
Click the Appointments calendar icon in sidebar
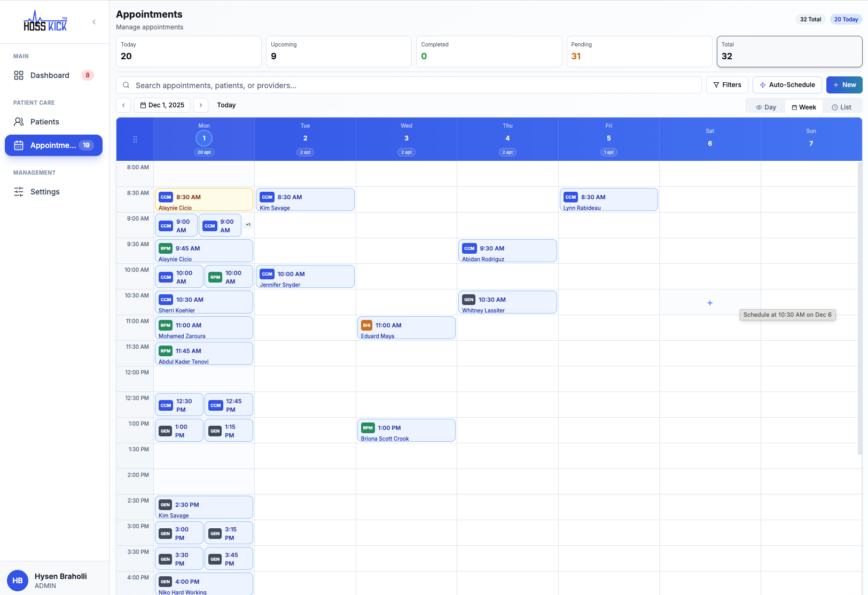pyautogui.click(x=19, y=145)
